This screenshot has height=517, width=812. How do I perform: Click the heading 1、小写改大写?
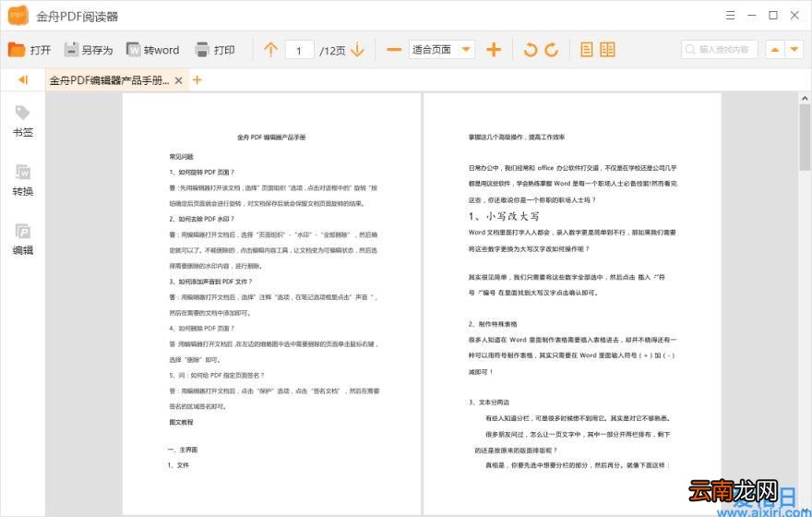point(504,217)
